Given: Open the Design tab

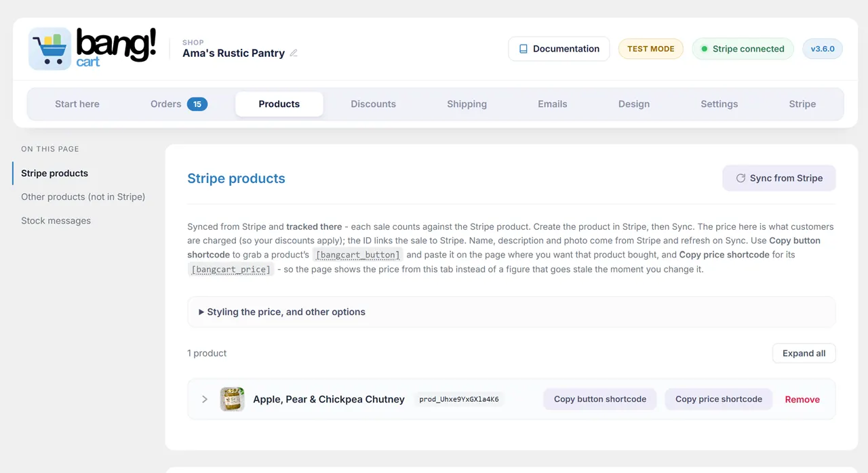Looking at the screenshot, I should pos(634,104).
